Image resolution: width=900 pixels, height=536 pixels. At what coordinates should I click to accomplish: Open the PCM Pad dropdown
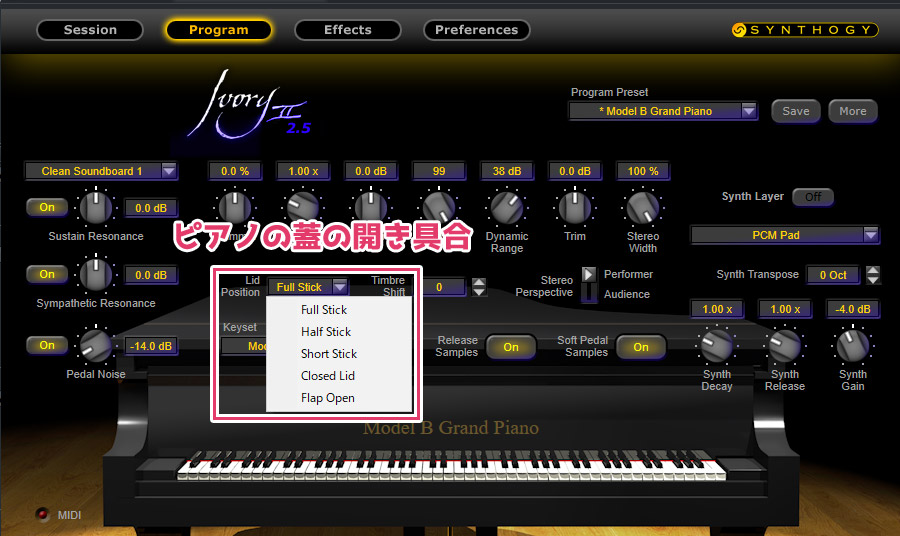785,235
